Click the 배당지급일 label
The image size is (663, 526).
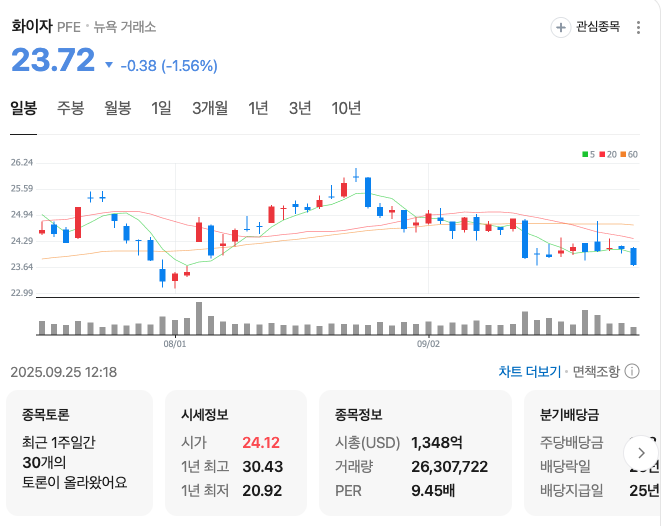[x=571, y=491]
